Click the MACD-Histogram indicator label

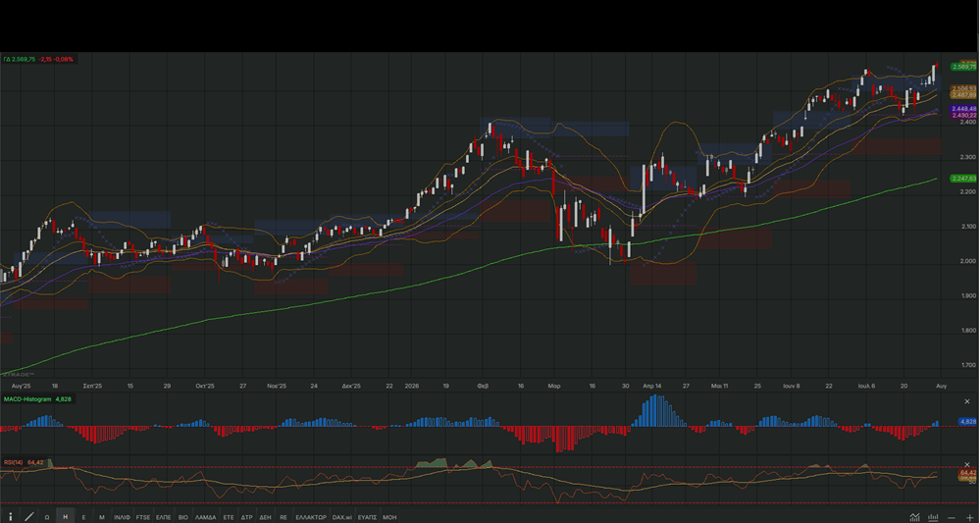[x=27, y=398]
